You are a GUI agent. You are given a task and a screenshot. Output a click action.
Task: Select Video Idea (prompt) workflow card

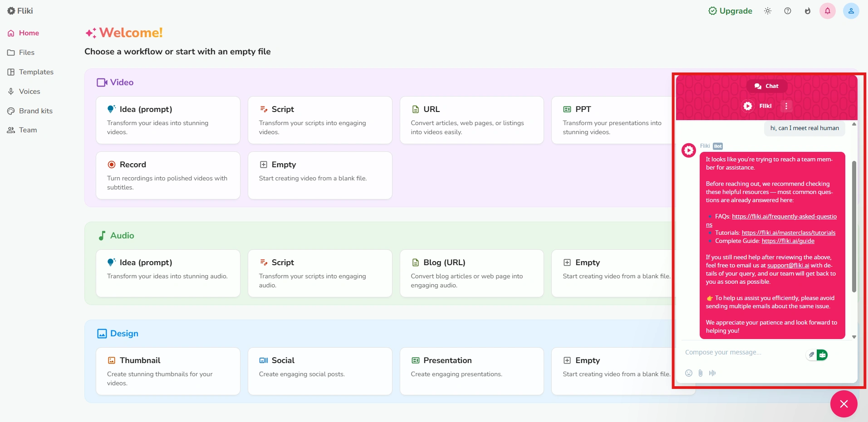168,120
